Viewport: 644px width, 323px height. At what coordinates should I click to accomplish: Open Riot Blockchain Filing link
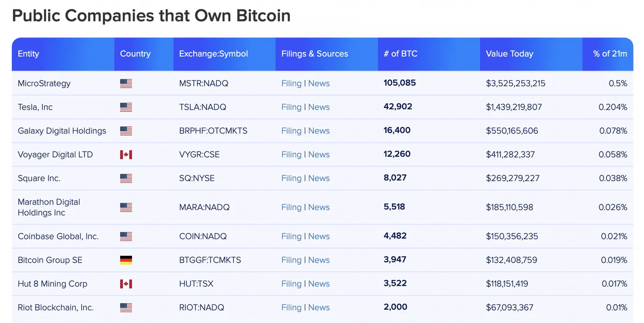click(291, 307)
